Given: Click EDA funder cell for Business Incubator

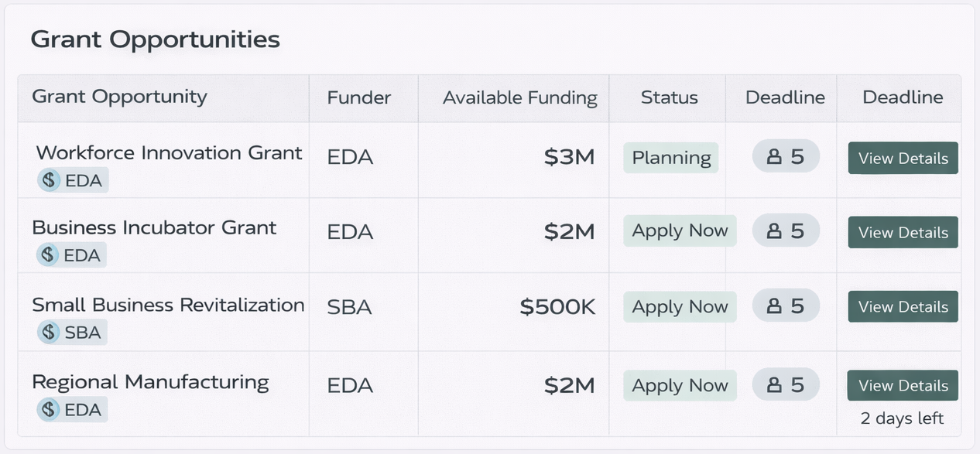Looking at the screenshot, I should coord(350,232).
